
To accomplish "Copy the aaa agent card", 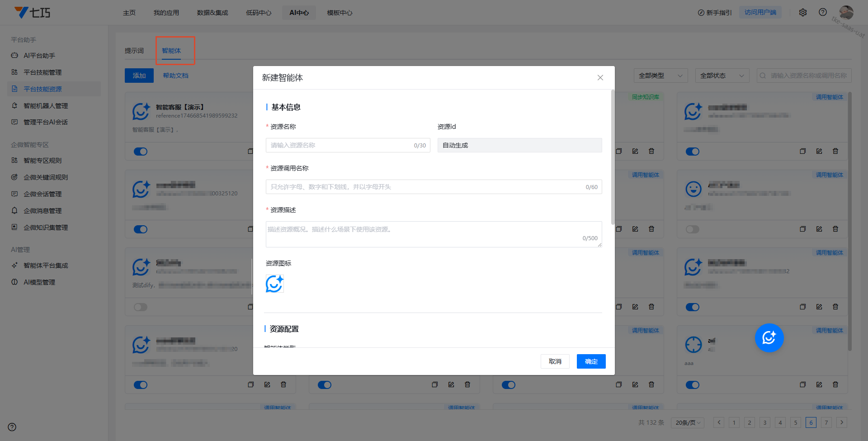I will click(x=803, y=384).
